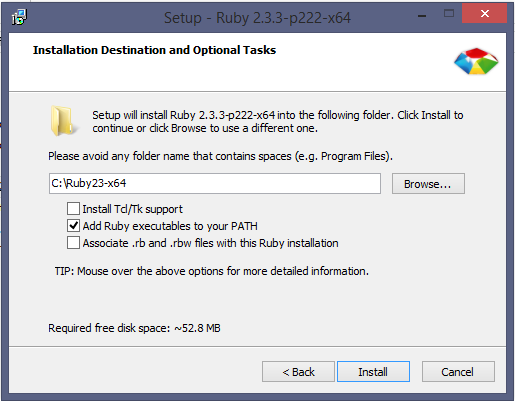
Task: Click the TIP mouse over options text
Action: pos(212,271)
